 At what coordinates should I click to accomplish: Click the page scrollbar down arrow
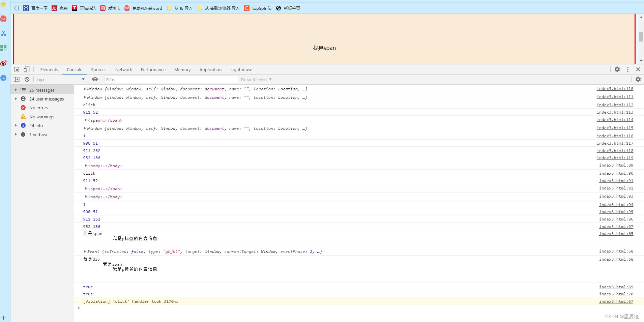[641, 61]
